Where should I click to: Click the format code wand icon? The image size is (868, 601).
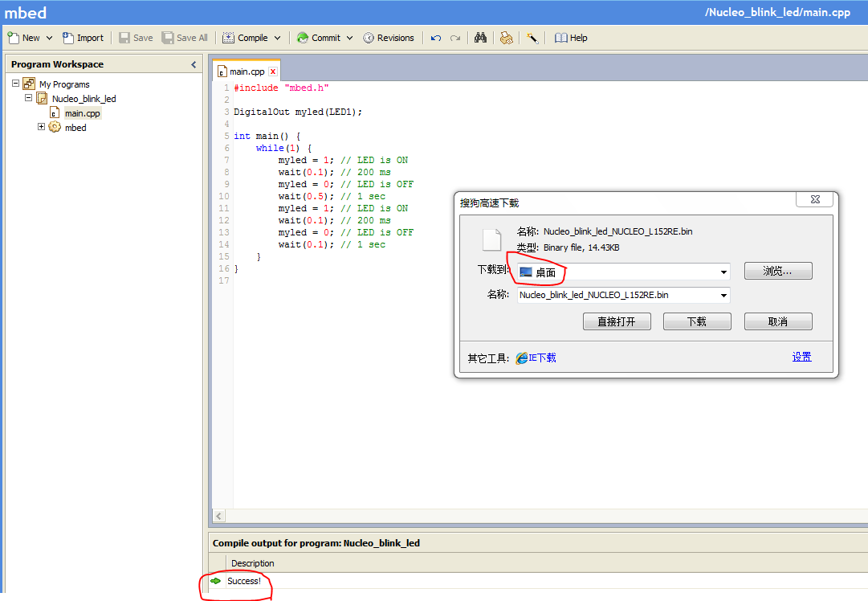[532, 38]
